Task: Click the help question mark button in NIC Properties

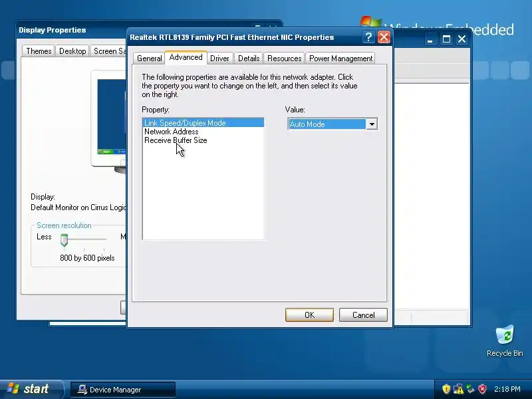Action: tap(368, 37)
